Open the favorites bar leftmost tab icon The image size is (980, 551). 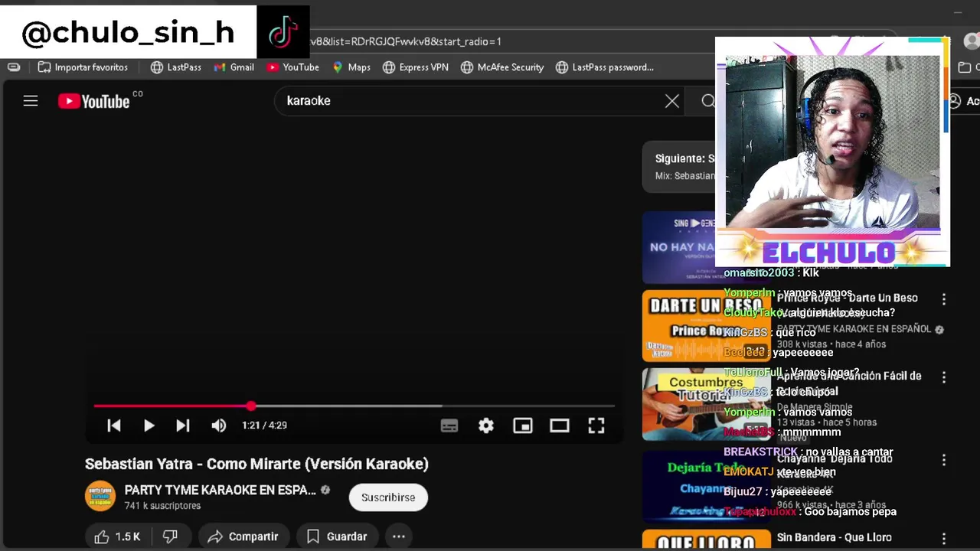click(x=14, y=67)
